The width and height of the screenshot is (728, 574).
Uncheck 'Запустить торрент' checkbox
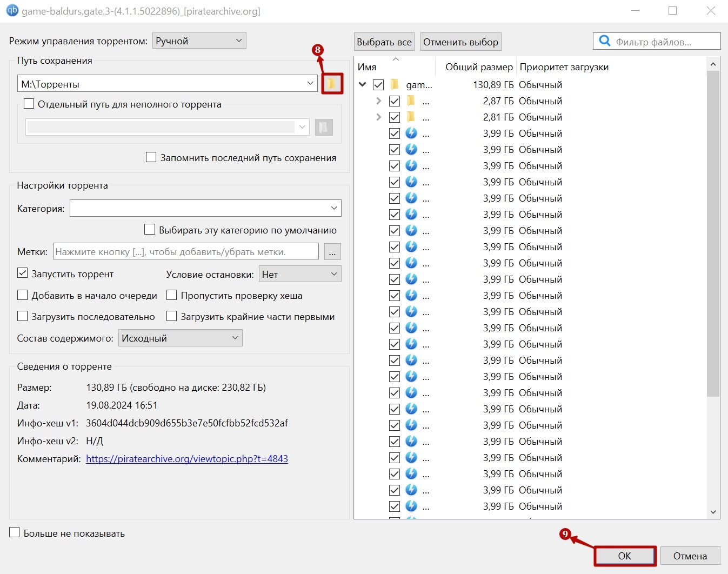tap(23, 273)
